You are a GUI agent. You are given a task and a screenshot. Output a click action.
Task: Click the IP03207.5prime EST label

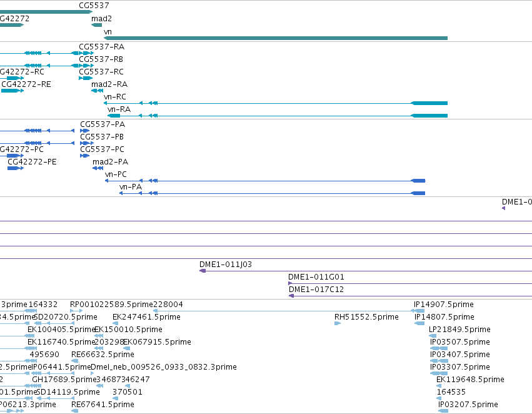[x=468, y=405]
